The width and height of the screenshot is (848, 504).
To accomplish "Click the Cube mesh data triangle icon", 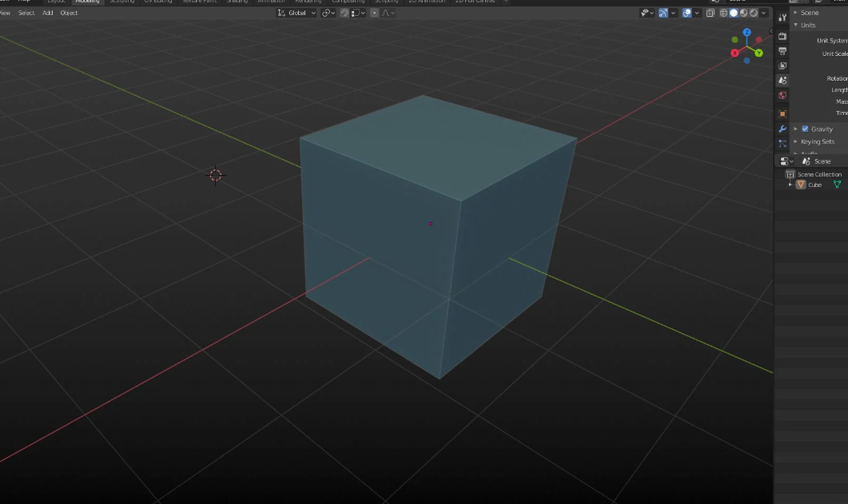I will coord(837,185).
